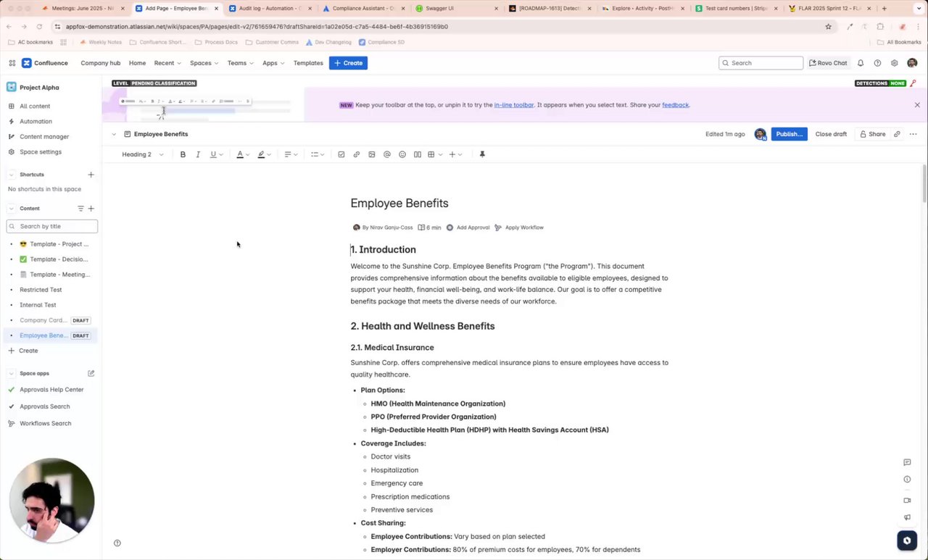Open the help menu icon

877,63
